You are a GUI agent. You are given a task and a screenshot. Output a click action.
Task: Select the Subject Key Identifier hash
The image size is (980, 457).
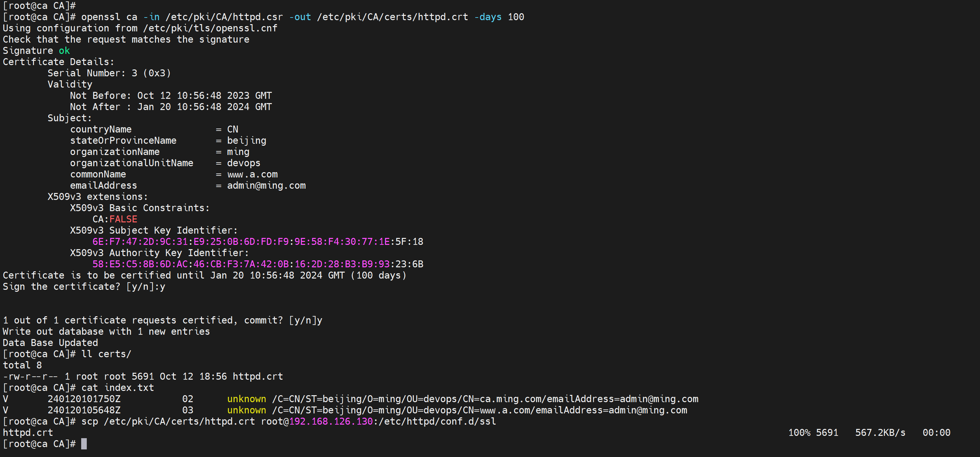click(x=258, y=241)
